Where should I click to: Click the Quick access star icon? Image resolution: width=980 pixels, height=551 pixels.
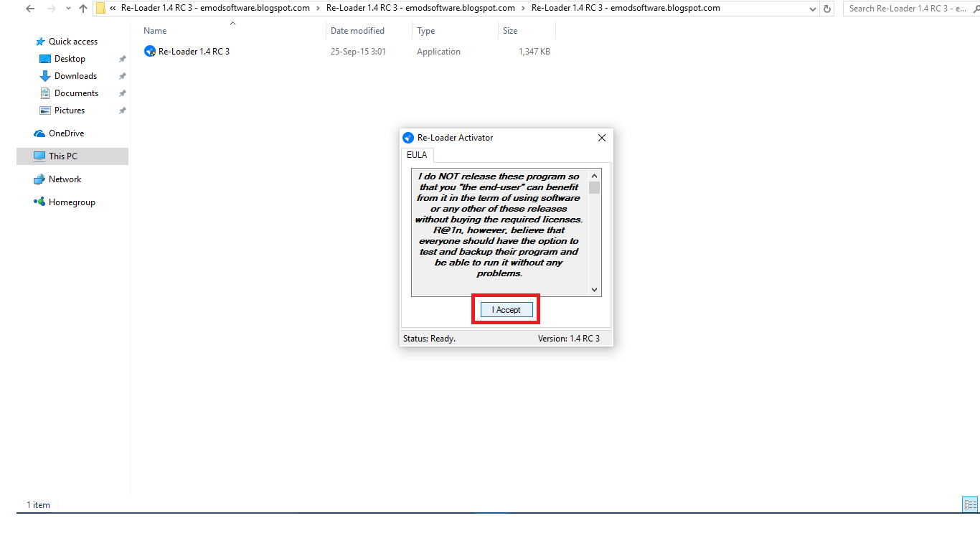pos(40,42)
